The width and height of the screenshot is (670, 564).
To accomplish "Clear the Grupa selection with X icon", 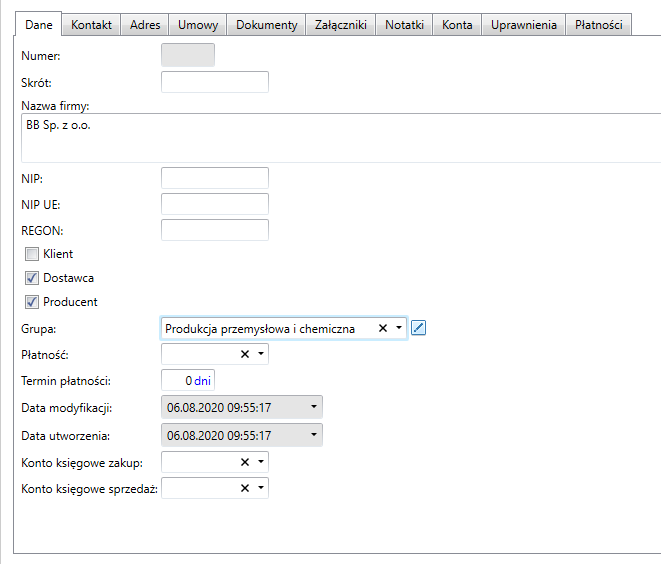I will pyautogui.click(x=382, y=328).
